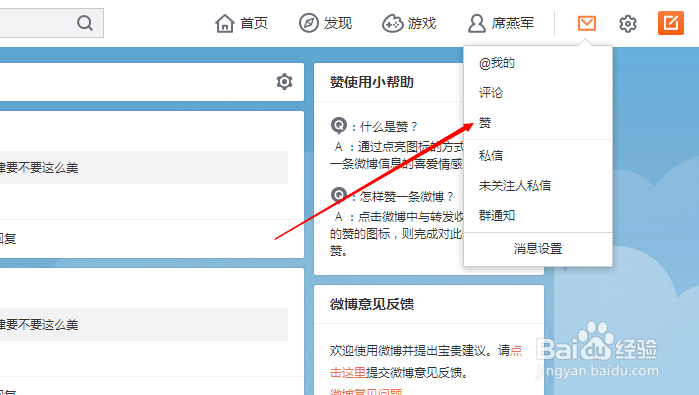
Task: Open the 发现 compass icon
Action: click(x=308, y=23)
